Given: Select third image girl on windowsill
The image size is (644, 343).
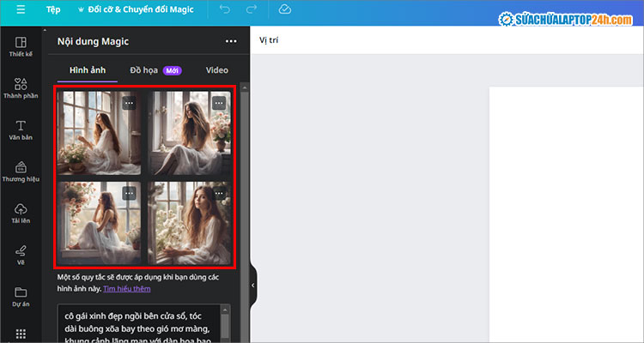Looking at the screenshot, I should click(99, 223).
